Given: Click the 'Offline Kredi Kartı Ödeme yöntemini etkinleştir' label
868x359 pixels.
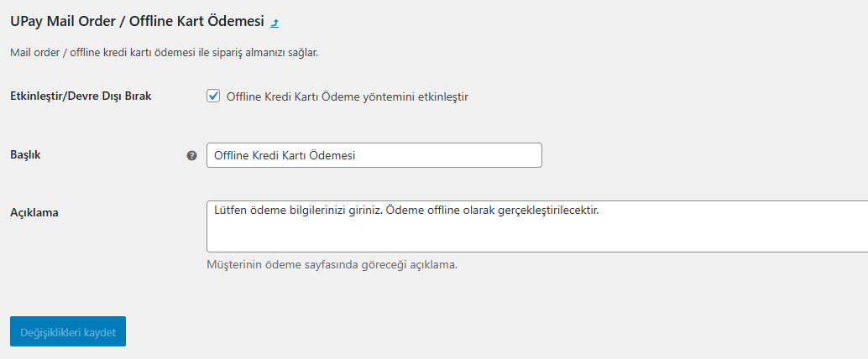Looking at the screenshot, I should [x=348, y=96].
